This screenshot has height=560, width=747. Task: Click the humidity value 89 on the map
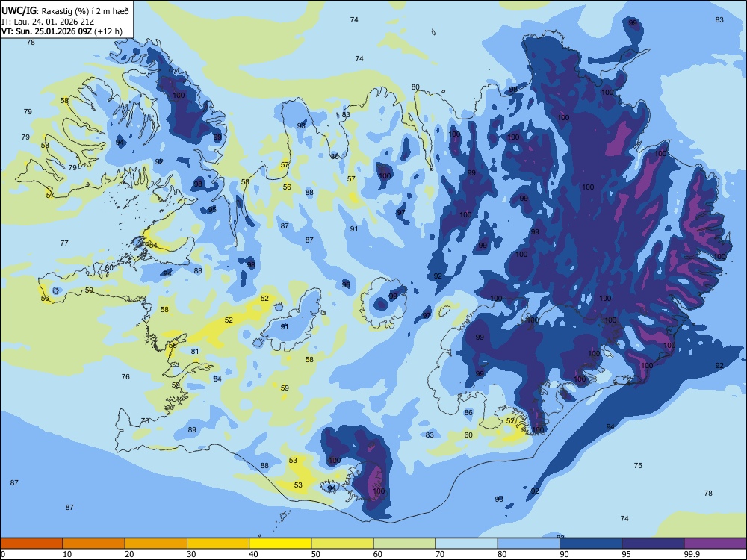(192, 429)
